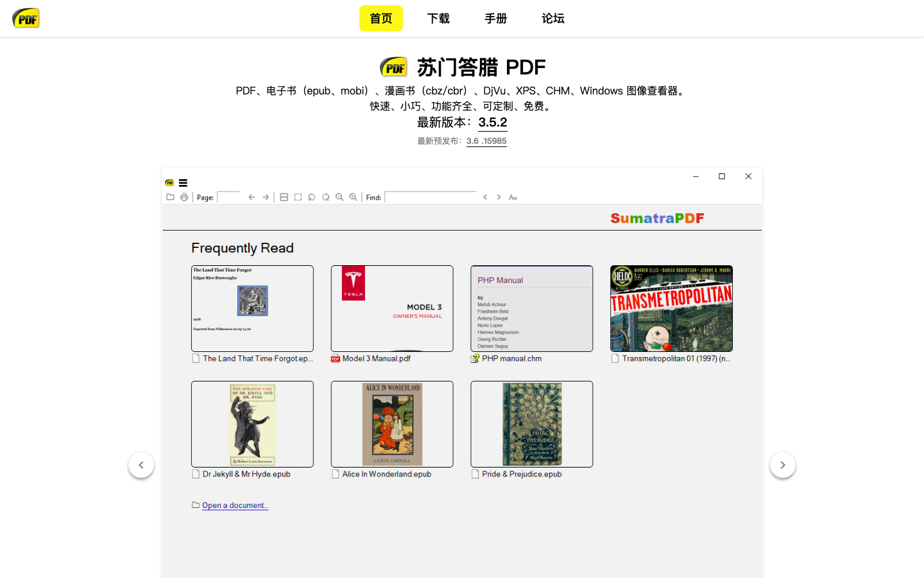The image size is (924, 578).
Task: Go to the 论坛 tab
Action: pos(552,19)
